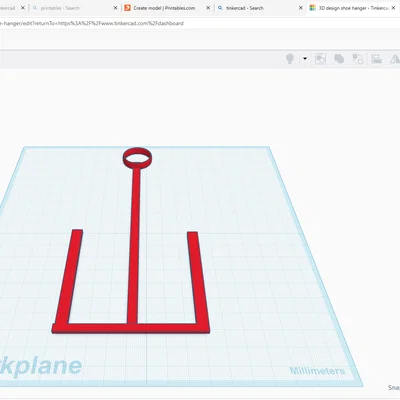The height and width of the screenshot is (400, 400).
Task: Click the Printables favicon on the Create model tab
Action: tap(127, 8)
